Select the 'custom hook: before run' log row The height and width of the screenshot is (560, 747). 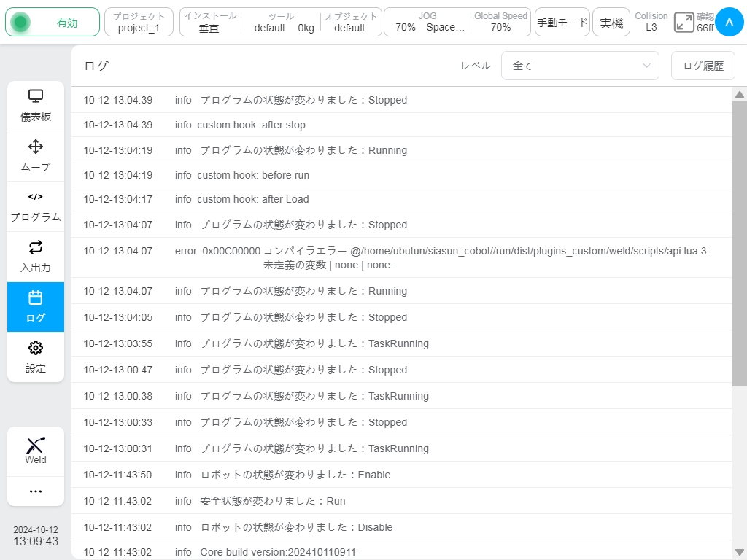[402, 175]
